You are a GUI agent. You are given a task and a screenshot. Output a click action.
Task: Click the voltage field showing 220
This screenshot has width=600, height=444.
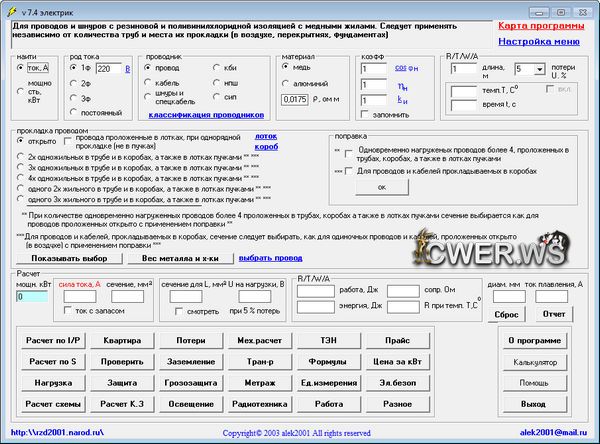[x=106, y=69]
